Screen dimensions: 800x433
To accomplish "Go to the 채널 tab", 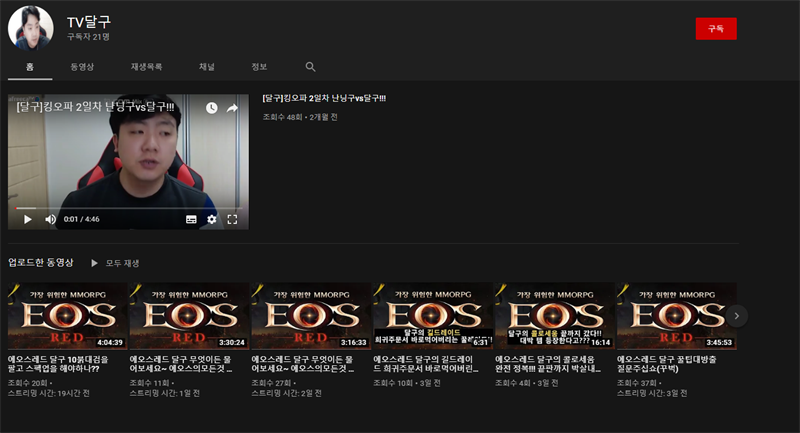I will click(207, 67).
